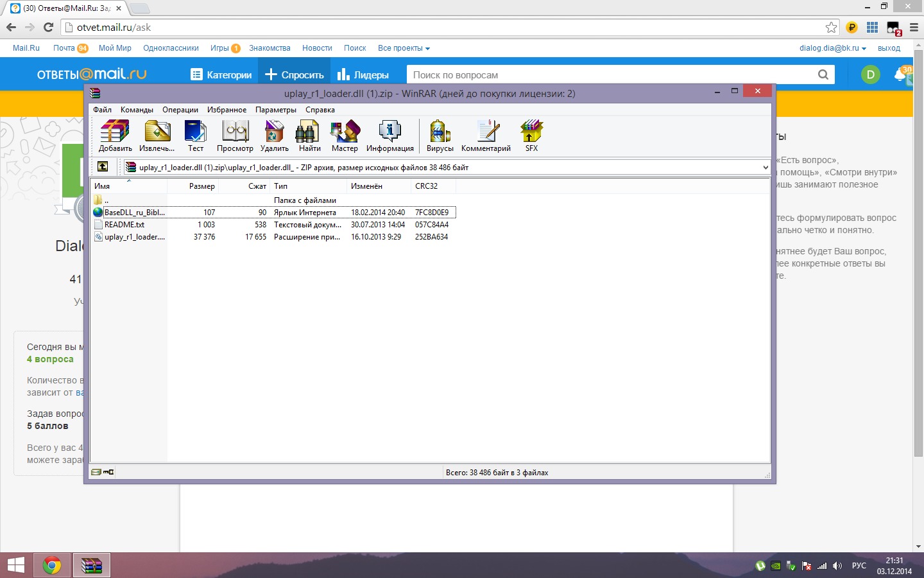This screenshot has height=578, width=924.
Task: Click the notifications bell icon
Action: (901, 74)
